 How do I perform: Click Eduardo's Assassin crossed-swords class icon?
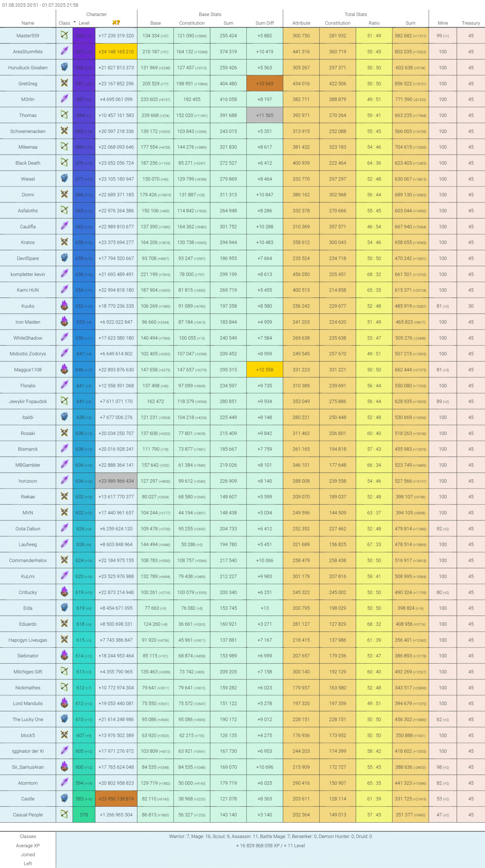[64, 624]
